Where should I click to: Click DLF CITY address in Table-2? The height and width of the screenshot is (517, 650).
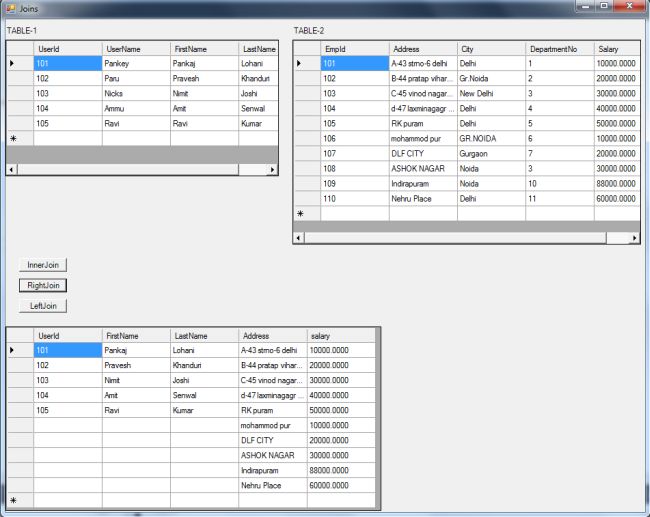[423, 153]
